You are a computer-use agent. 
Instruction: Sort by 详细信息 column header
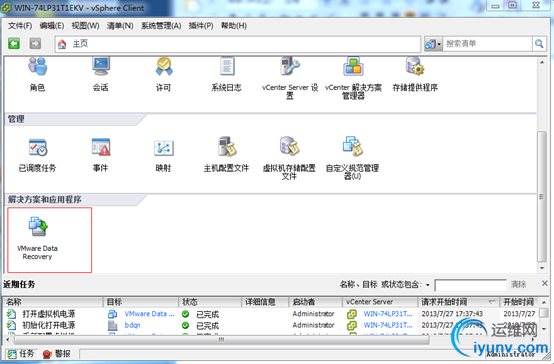(x=265, y=302)
